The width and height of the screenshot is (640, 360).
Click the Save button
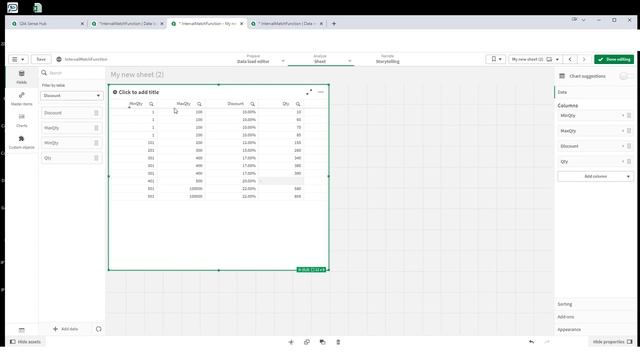[41, 59]
